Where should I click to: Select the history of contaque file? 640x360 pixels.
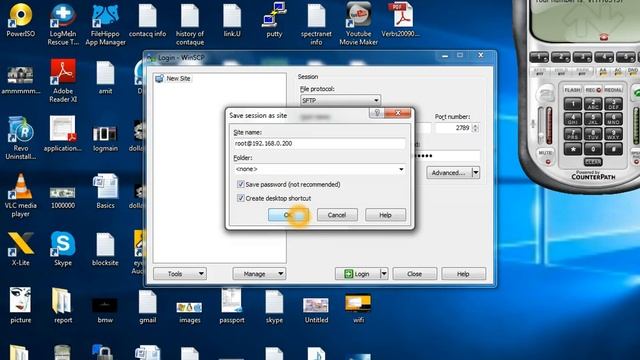point(190,24)
